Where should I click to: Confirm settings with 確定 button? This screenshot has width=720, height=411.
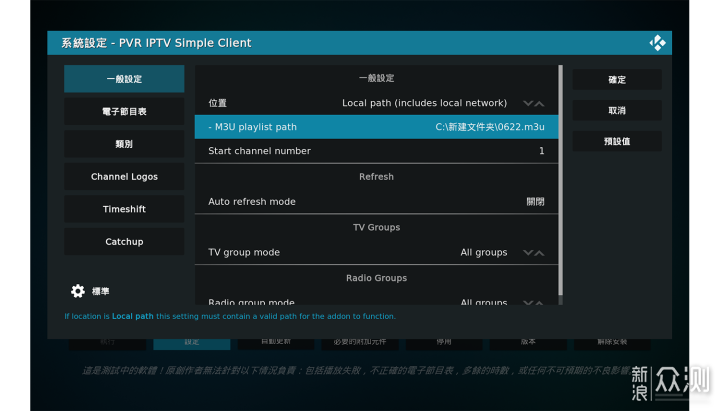(617, 79)
